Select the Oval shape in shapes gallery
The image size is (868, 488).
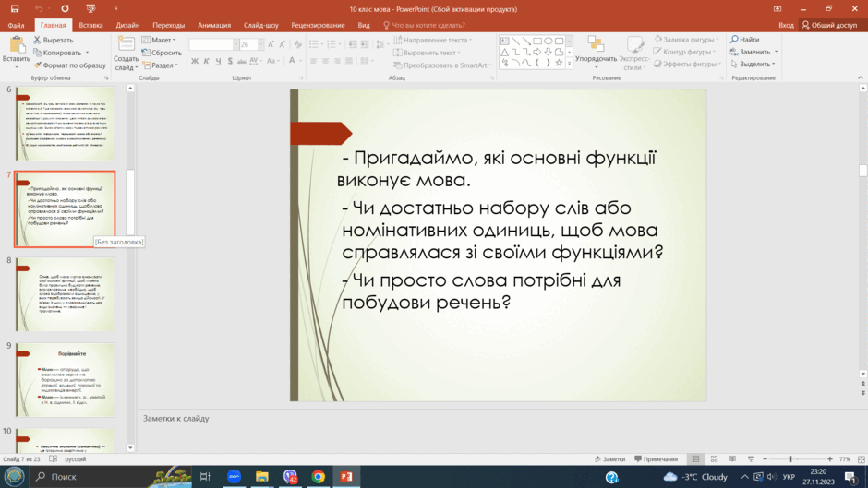[548, 41]
